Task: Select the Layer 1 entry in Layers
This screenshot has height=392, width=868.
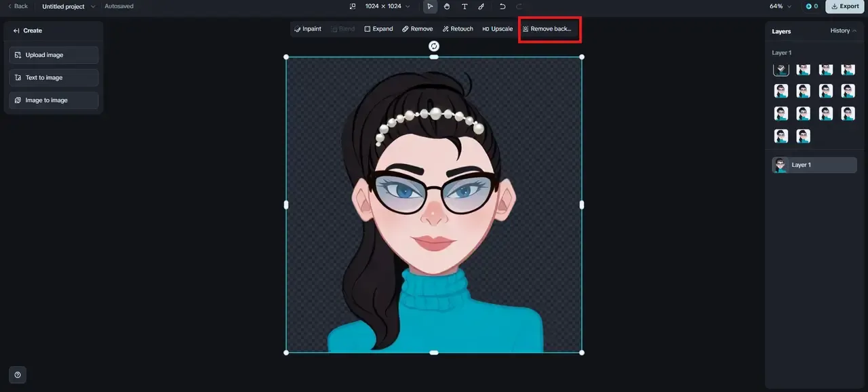Action: pyautogui.click(x=814, y=165)
